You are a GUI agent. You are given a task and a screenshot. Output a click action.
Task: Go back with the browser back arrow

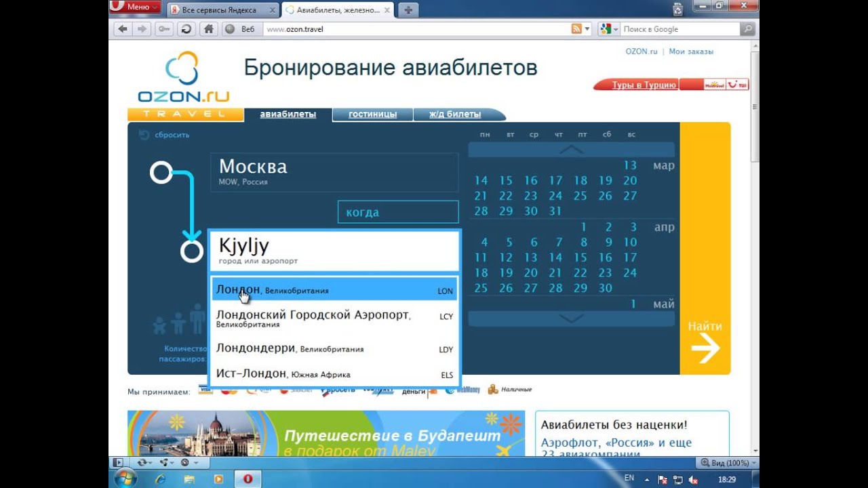(x=122, y=29)
